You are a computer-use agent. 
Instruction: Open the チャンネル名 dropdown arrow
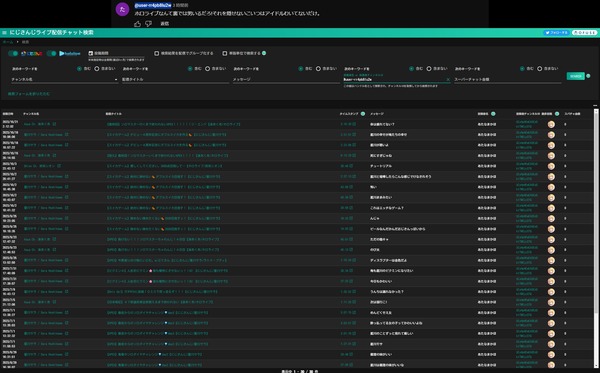click(116, 80)
